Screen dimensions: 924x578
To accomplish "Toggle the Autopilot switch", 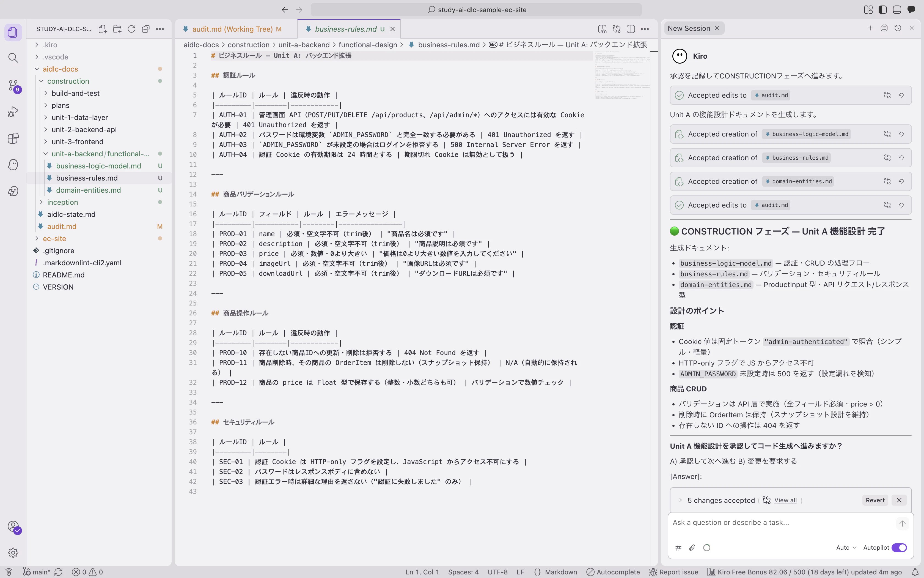I will click(x=899, y=548).
